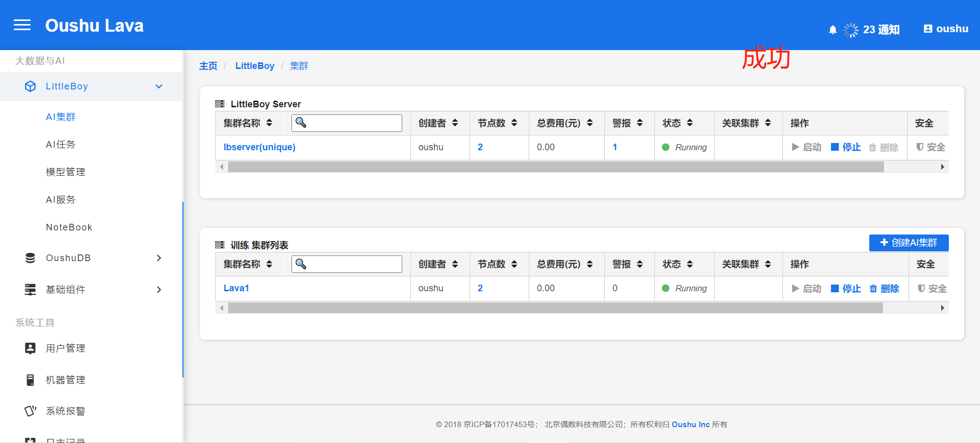Open the hamburger menu in header
This screenshot has height=443, width=980.
(22, 25)
